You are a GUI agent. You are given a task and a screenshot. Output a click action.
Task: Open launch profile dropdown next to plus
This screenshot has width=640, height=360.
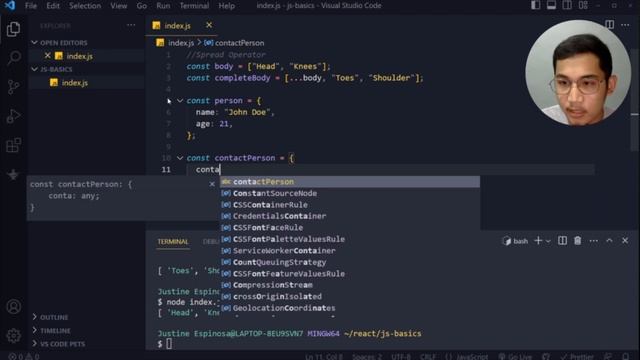click(x=548, y=241)
